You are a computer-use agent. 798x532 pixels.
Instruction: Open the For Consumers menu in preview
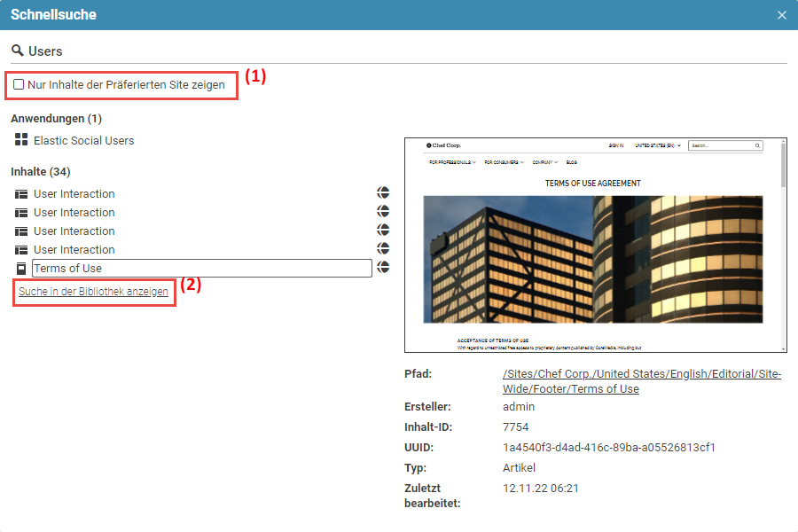point(504,162)
